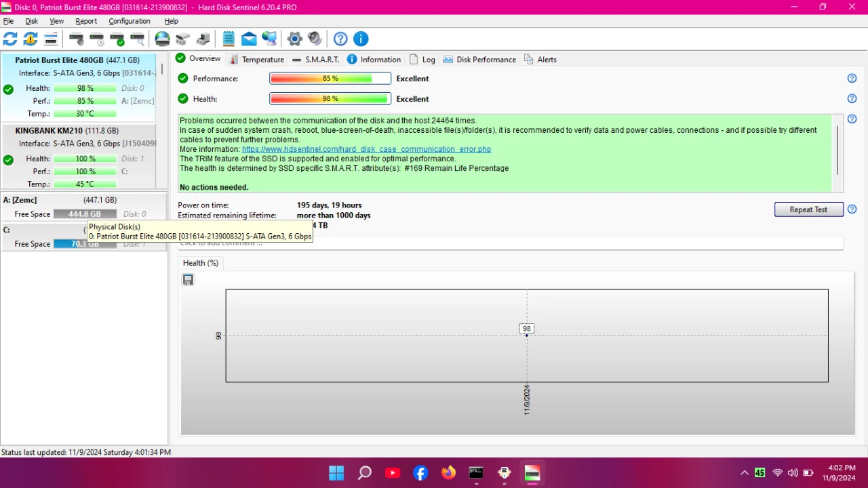Click the Hard Disk Sentinel taskbar icon
This screenshot has width=868, height=488.
tap(532, 473)
